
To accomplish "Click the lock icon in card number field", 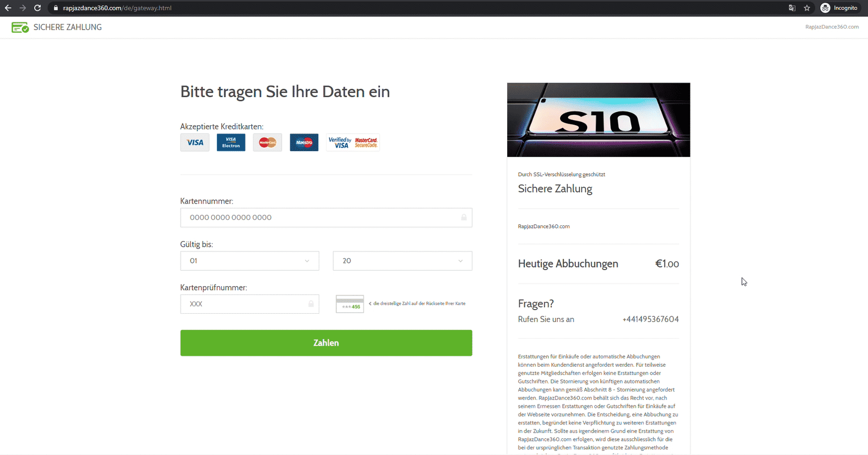I will (464, 217).
